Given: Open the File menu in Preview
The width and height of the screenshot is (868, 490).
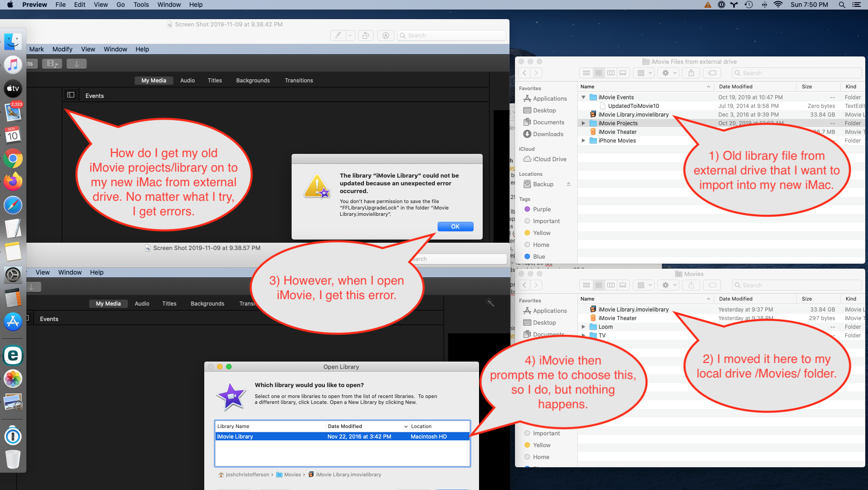Looking at the screenshot, I should click(x=61, y=5).
